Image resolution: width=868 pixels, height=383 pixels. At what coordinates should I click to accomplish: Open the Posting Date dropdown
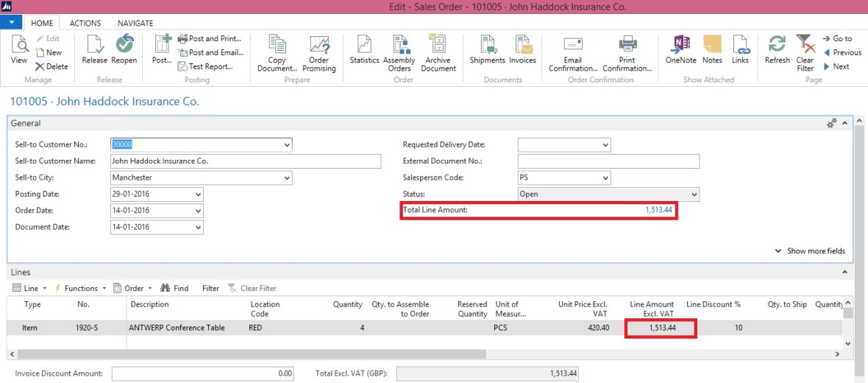pyautogui.click(x=198, y=194)
